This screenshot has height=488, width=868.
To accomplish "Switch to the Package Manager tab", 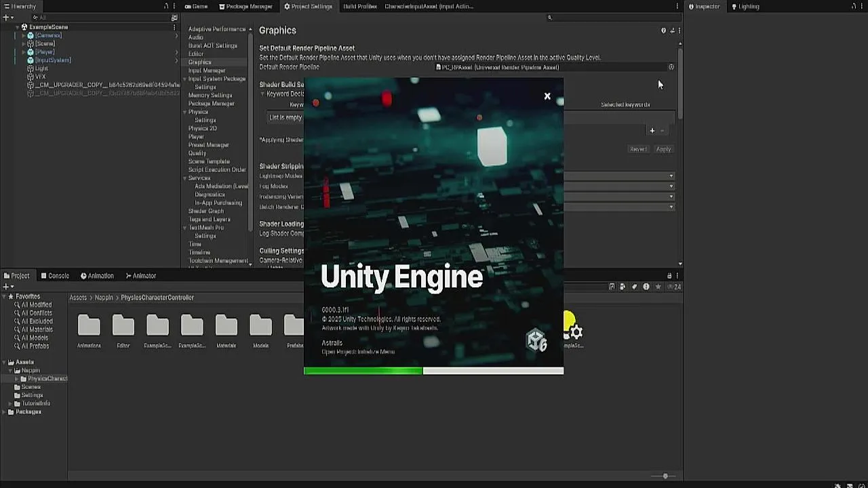I will click(x=245, y=6).
